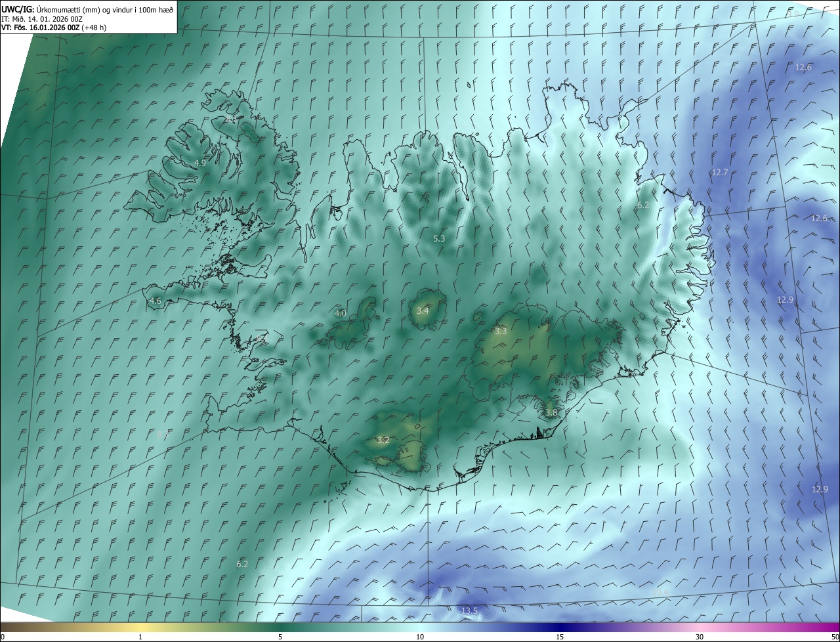
Task: Click the valid time 'VT: Fös. 16.01.2026 00Z (+48 h)'
Action: 54,28
